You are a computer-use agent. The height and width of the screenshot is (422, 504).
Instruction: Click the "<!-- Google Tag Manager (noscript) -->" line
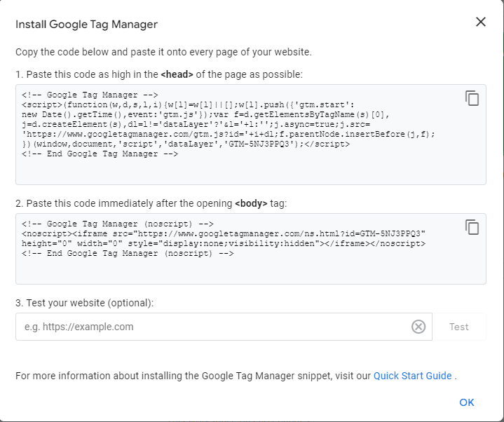coord(117,224)
